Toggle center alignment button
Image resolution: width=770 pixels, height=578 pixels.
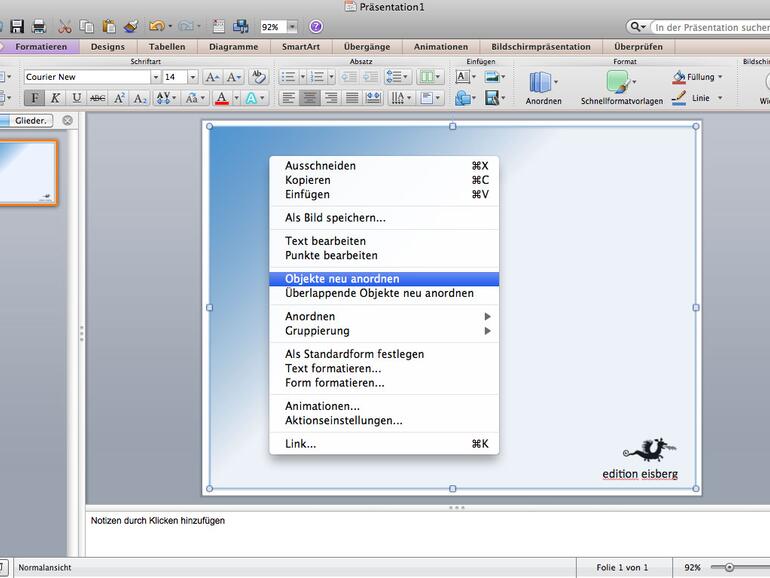pyautogui.click(x=310, y=98)
